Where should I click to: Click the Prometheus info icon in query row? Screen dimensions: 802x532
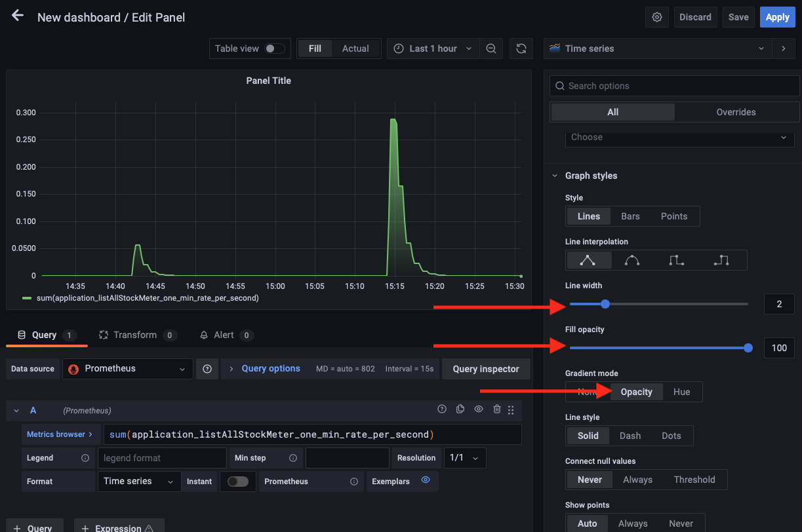pos(354,482)
